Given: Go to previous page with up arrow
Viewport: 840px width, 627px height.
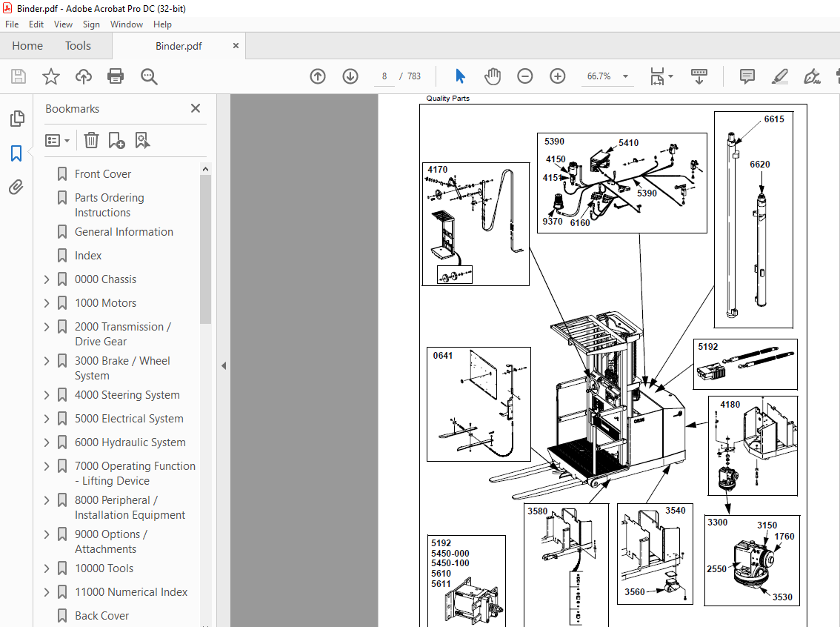Looking at the screenshot, I should [318, 76].
